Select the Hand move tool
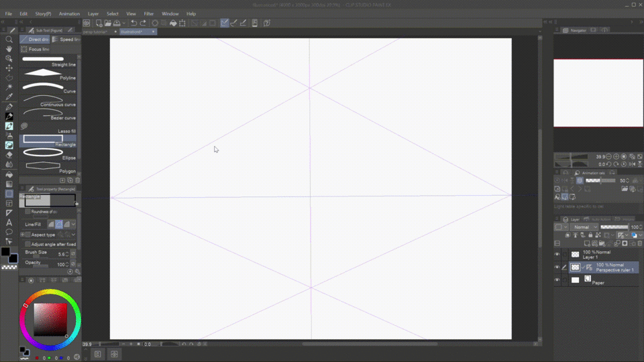644x362 pixels. coord(9,49)
